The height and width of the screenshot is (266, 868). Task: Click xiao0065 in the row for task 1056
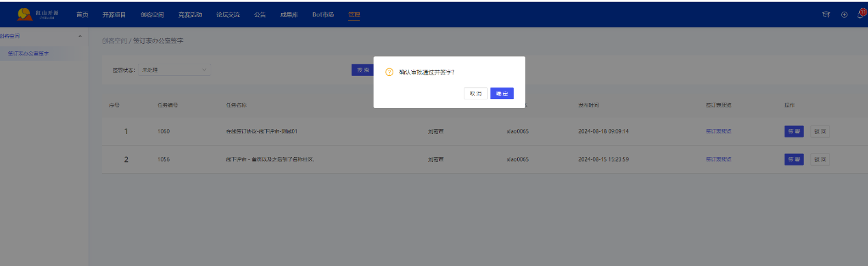517,159
